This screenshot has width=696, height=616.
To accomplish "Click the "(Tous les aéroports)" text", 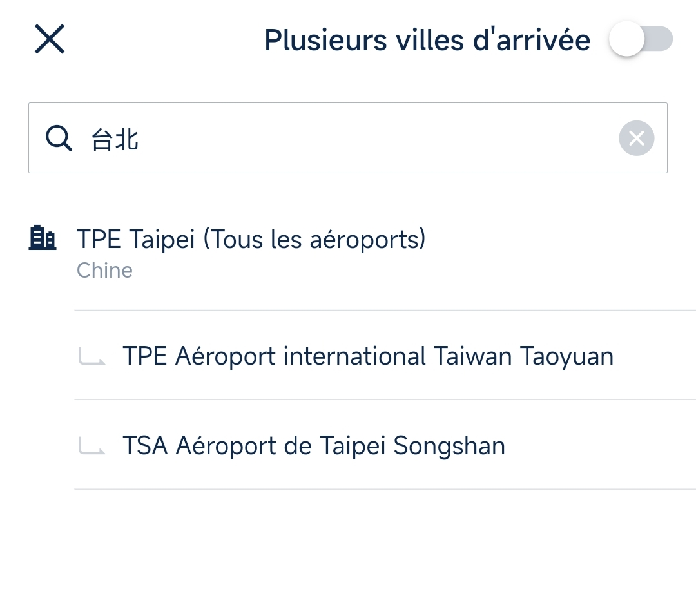I will pos(314,240).
